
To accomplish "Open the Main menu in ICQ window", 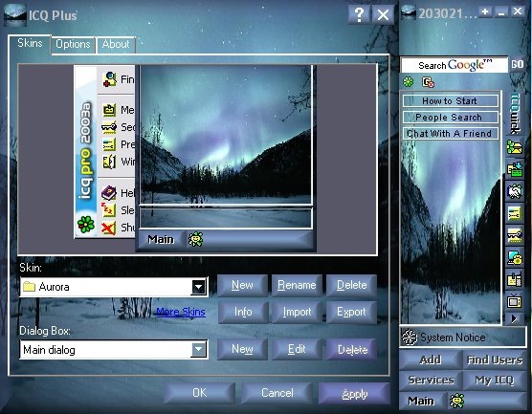I will (x=421, y=402).
